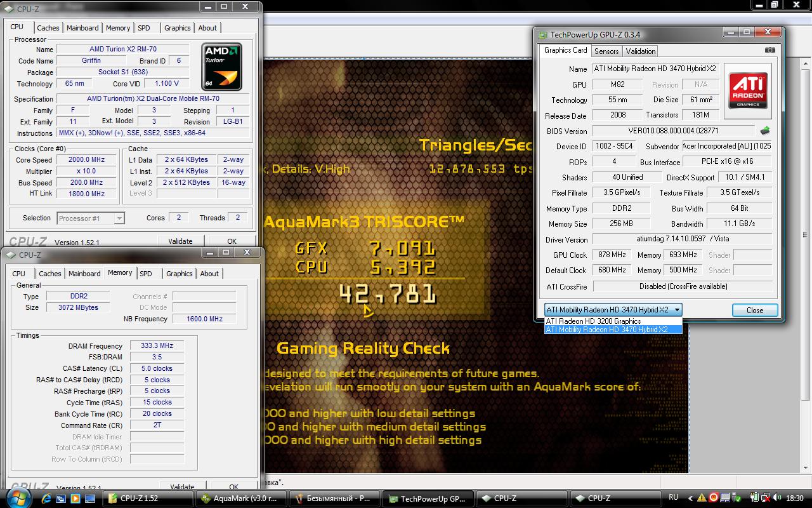This screenshot has width=812, height=508.
Task: Click the lower CPU-Z window title icon
Action: (11, 255)
